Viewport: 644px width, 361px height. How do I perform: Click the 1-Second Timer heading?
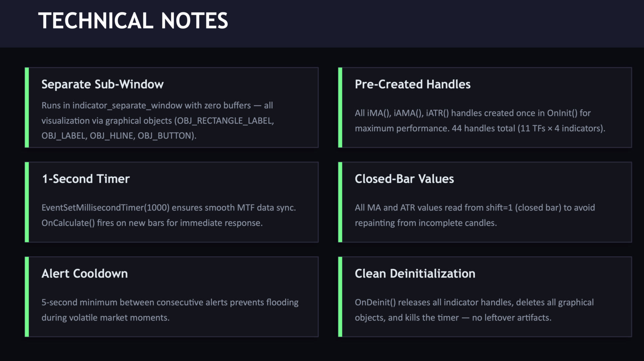click(x=86, y=179)
